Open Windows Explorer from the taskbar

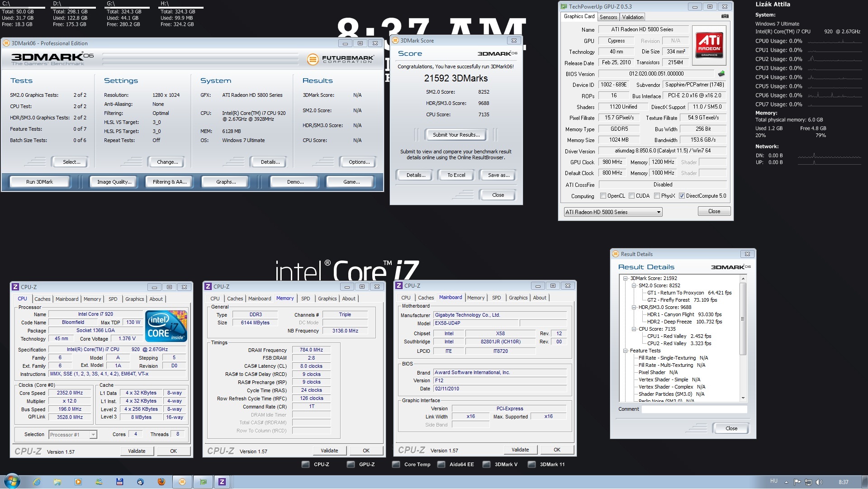pos(57,482)
